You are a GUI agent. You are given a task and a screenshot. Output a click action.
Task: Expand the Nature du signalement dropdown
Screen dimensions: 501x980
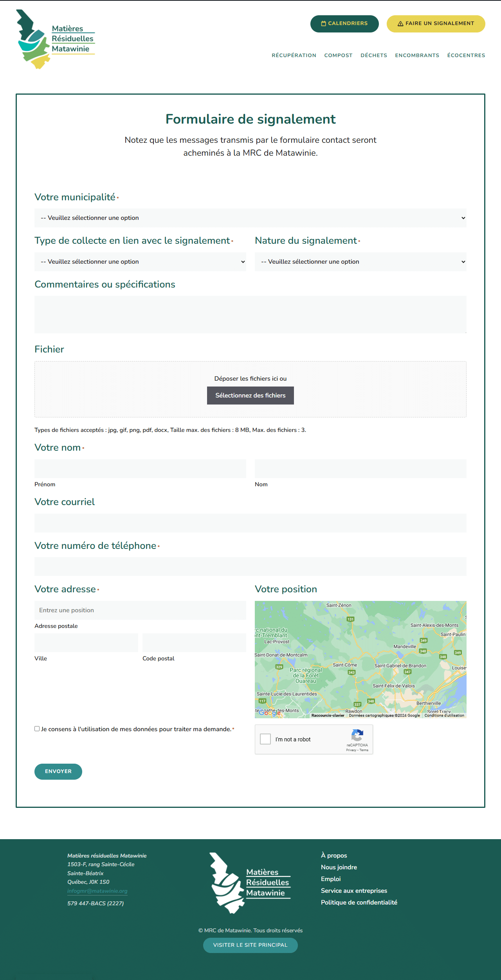pos(360,262)
